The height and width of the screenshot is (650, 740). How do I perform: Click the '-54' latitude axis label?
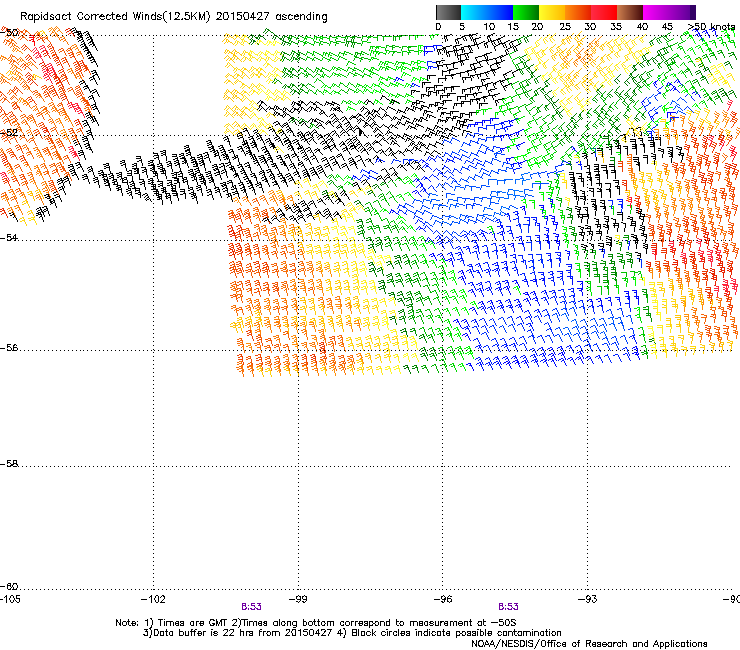click(x=9, y=238)
